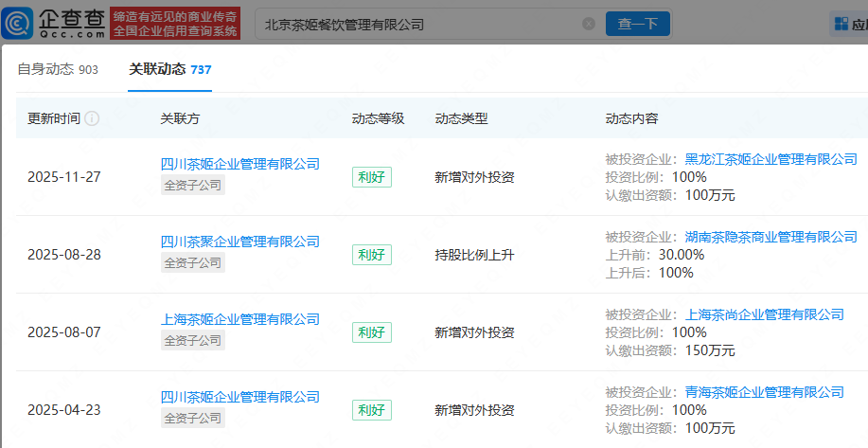Open the 青海茶姬企业管理有限公司 link
This screenshot has height=448, width=868.
tap(764, 392)
